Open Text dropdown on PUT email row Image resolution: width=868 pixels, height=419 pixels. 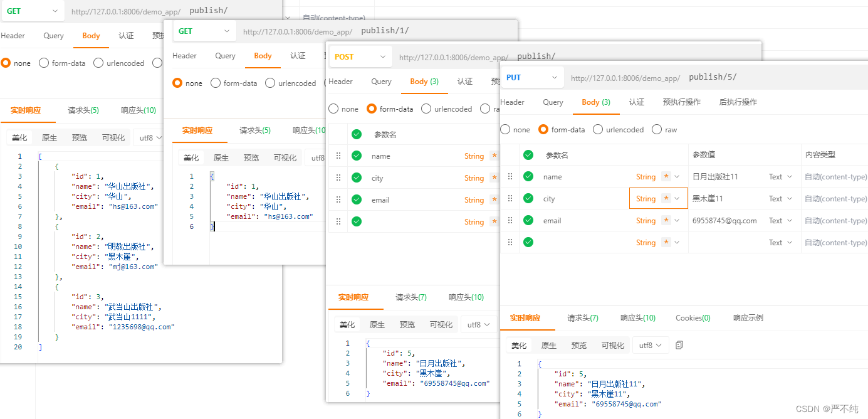click(781, 221)
